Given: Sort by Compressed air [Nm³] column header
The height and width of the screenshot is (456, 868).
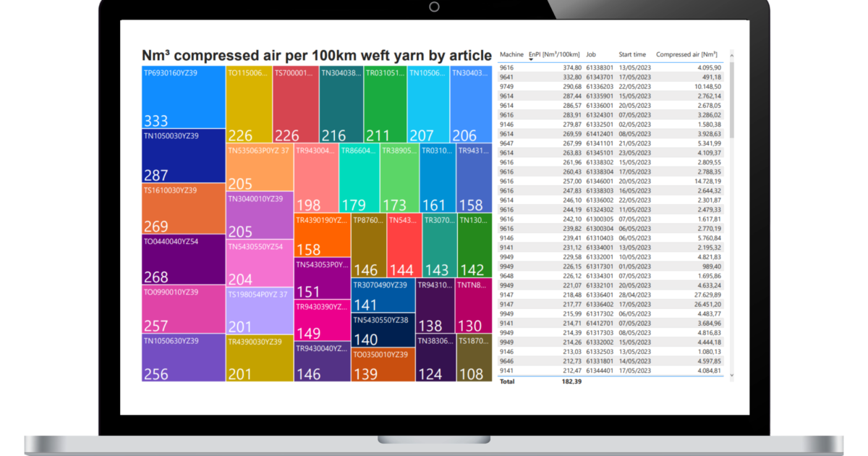Looking at the screenshot, I should tap(686, 54).
